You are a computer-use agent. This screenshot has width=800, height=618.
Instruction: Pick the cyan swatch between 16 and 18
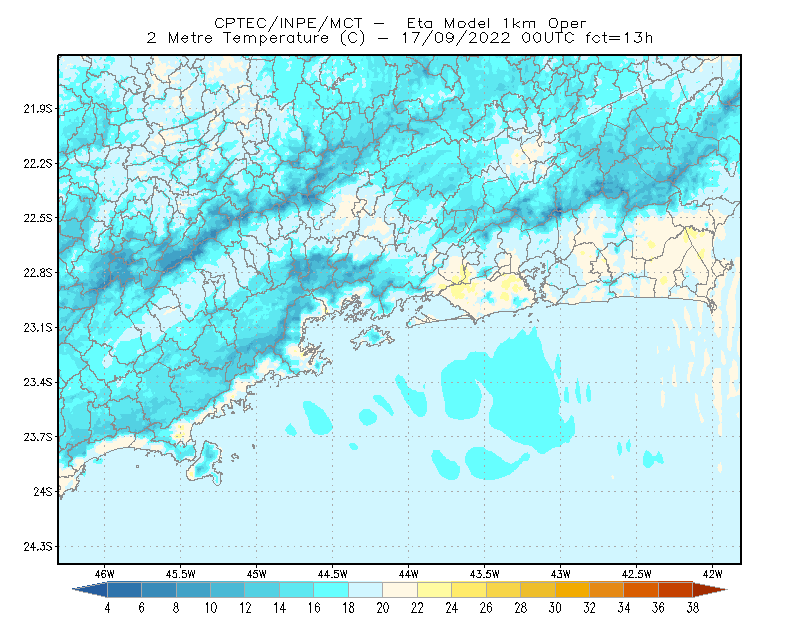tap(331, 590)
